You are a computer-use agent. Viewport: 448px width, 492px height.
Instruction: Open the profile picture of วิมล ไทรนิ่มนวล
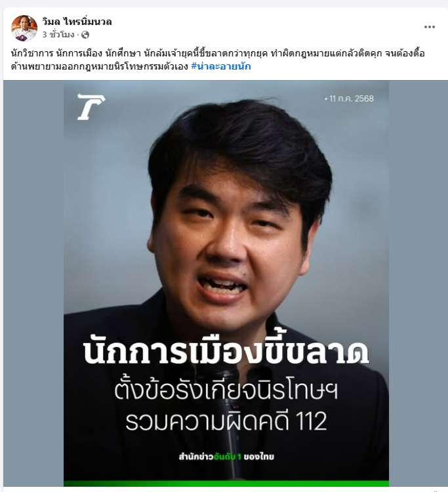[24, 28]
